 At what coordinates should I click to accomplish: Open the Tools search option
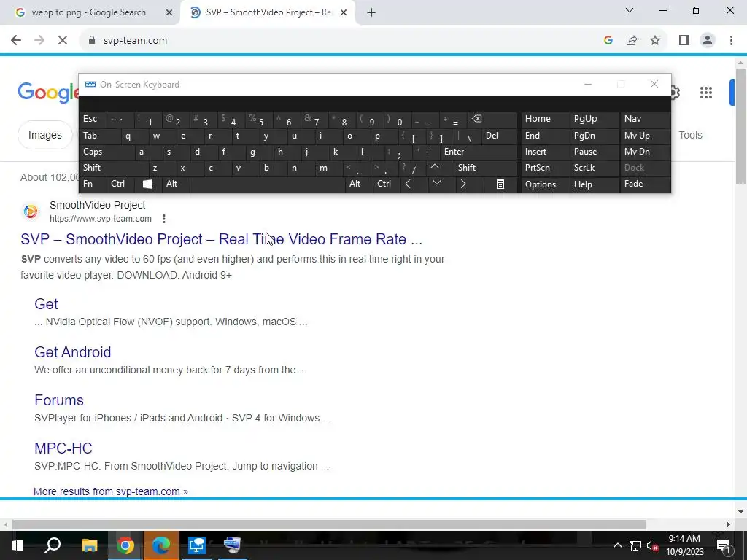click(690, 135)
